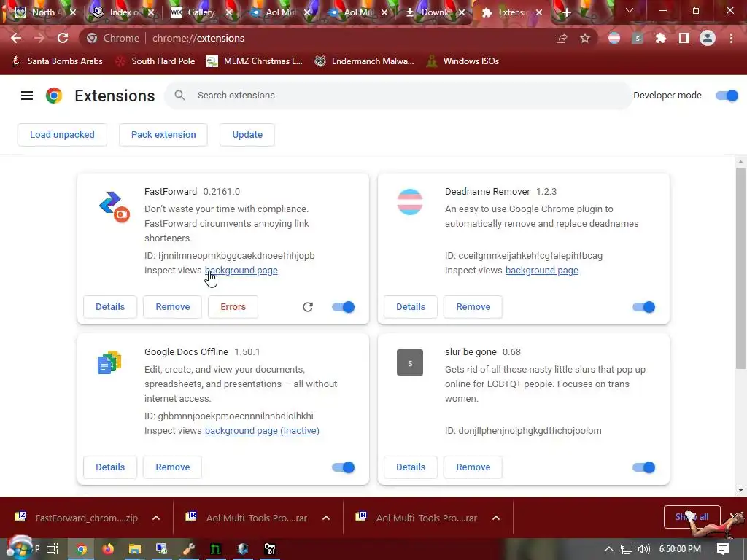Screen dimensions: 747x560
Task: Open Google Docs Offline inactive background page
Action: click(x=262, y=431)
